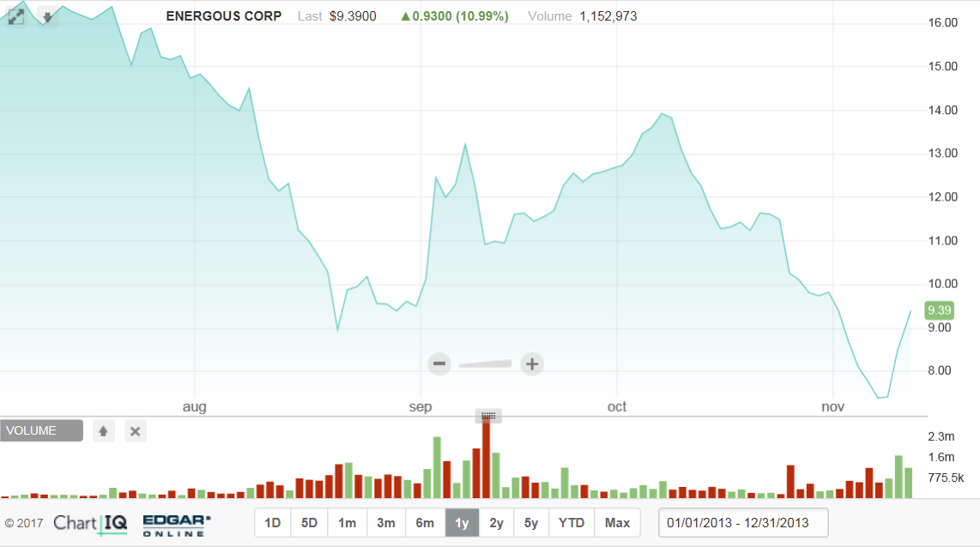This screenshot has height=547, width=980.
Task: Click the VOLUME panel label
Action: tap(41, 431)
